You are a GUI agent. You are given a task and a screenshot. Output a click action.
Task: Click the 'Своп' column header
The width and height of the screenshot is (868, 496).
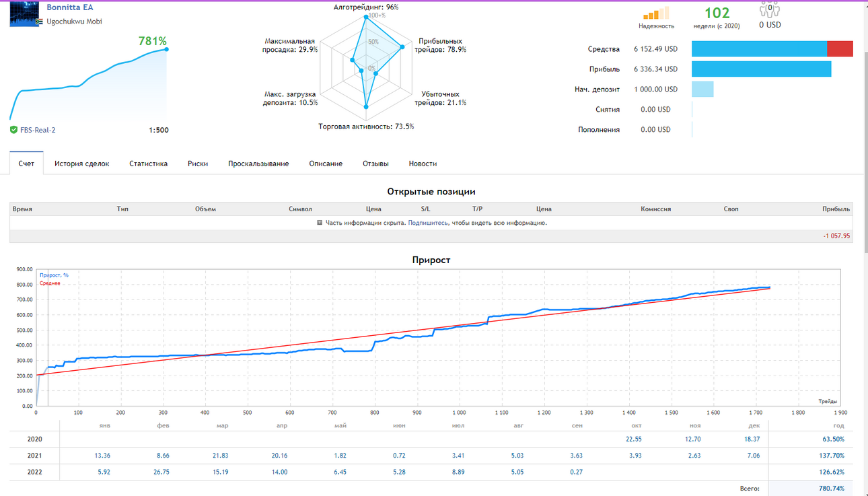[731, 209]
